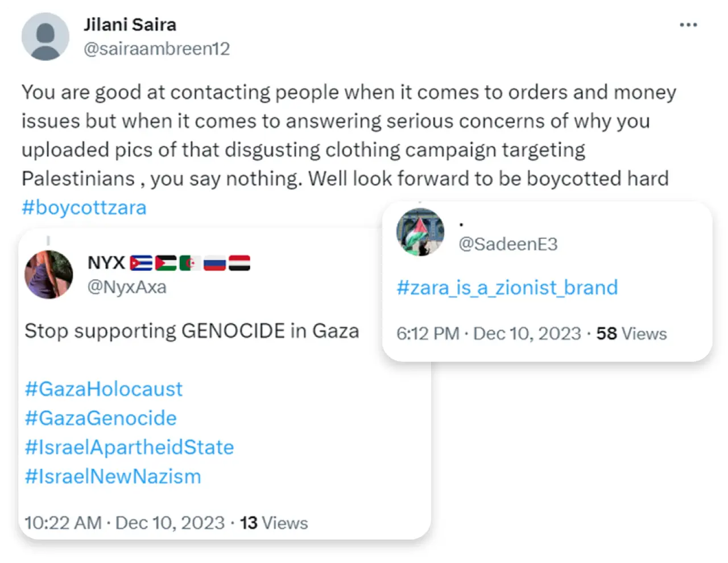This screenshot has width=728, height=563.
Task: Click the #GazaHolocaust hashtag
Action: [x=104, y=389]
